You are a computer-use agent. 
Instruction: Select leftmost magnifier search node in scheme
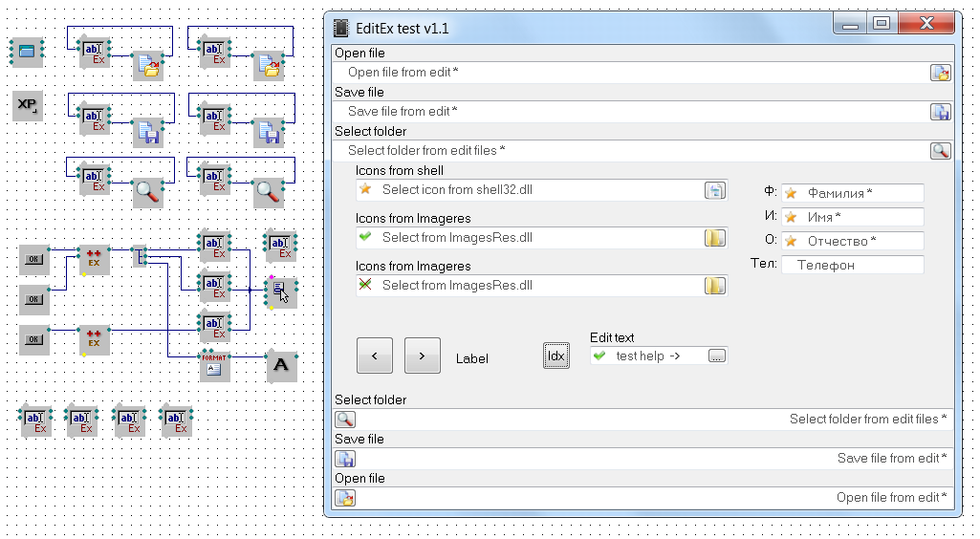(x=147, y=192)
